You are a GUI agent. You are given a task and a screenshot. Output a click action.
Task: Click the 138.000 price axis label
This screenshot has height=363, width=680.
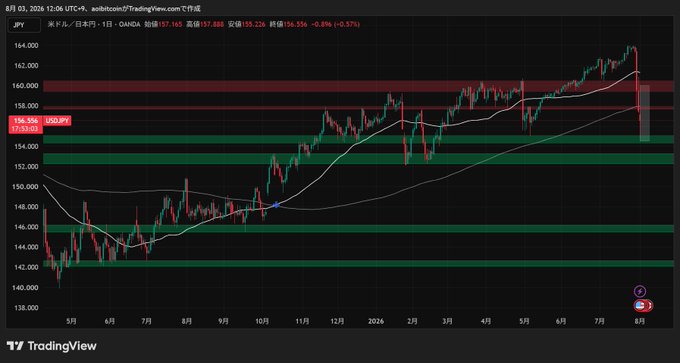coord(26,308)
